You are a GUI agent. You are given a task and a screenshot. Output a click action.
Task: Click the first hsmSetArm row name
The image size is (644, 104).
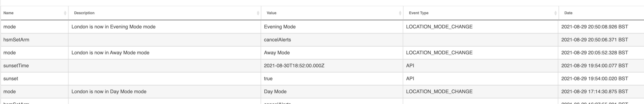pos(16,40)
